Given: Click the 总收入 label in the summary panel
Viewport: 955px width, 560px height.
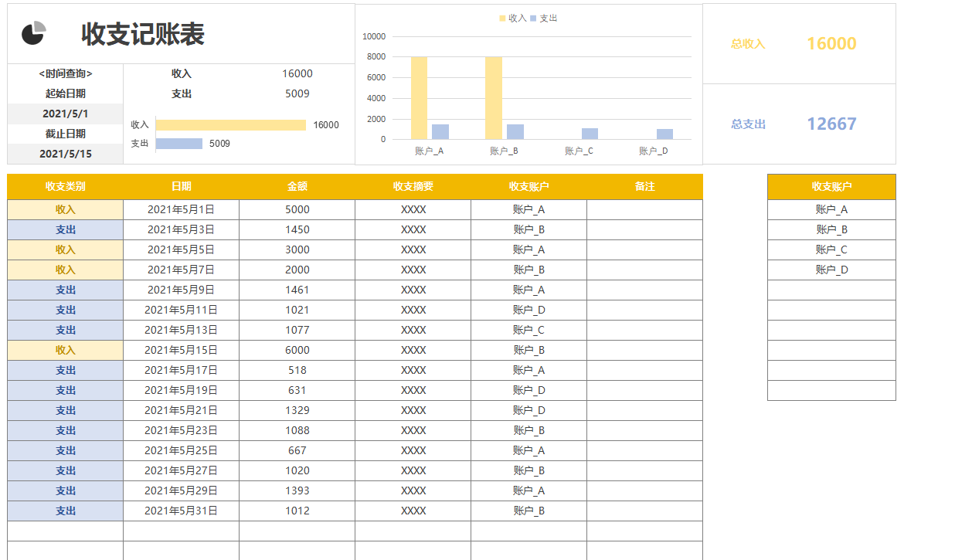Looking at the screenshot, I should coord(748,44).
